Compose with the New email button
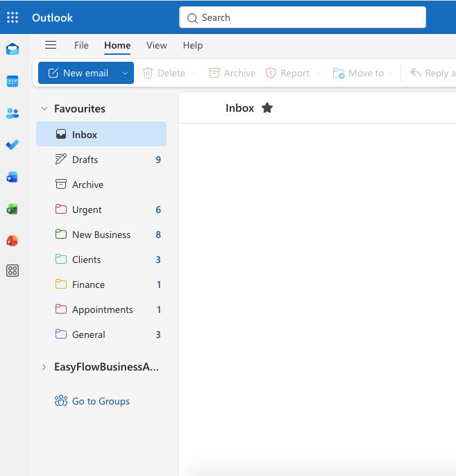Viewport: 456px width, 476px height. 78,73
